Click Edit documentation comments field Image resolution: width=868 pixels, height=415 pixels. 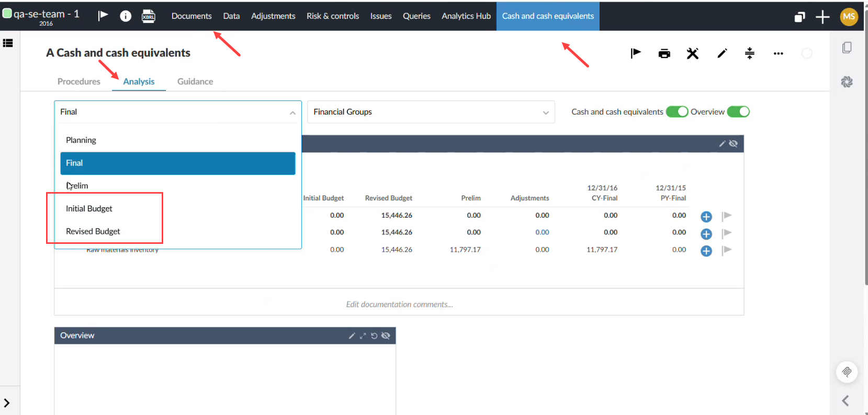tap(399, 304)
